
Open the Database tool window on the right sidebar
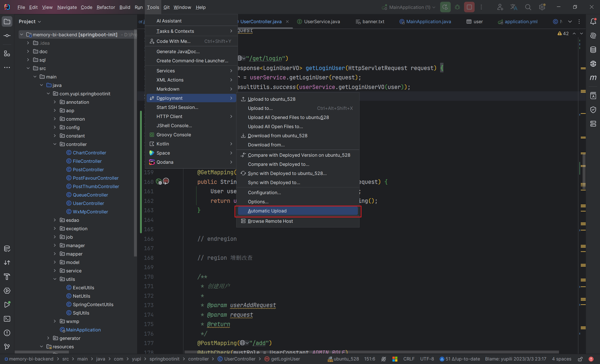point(593,50)
